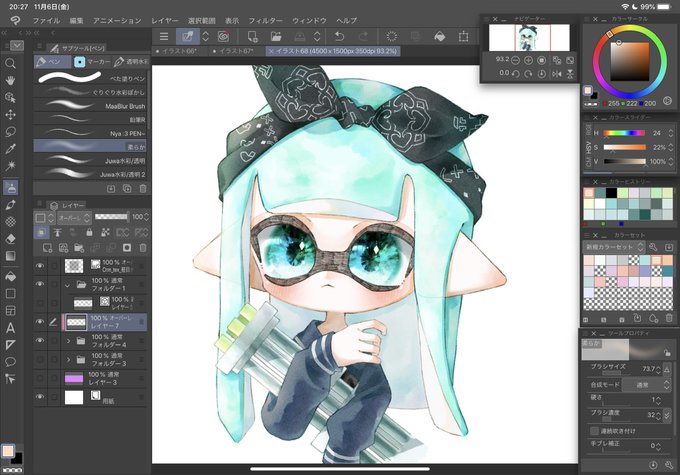The width and height of the screenshot is (680, 475).
Task: Open the アニメーション menu
Action: click(x=117, y=20)
